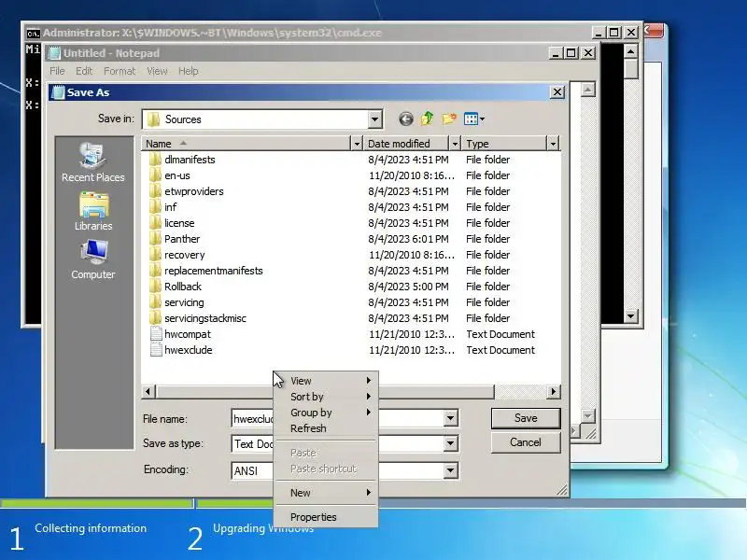747x560 pixels.
Task: Open Libraries in the places bar
Action: 93,212
